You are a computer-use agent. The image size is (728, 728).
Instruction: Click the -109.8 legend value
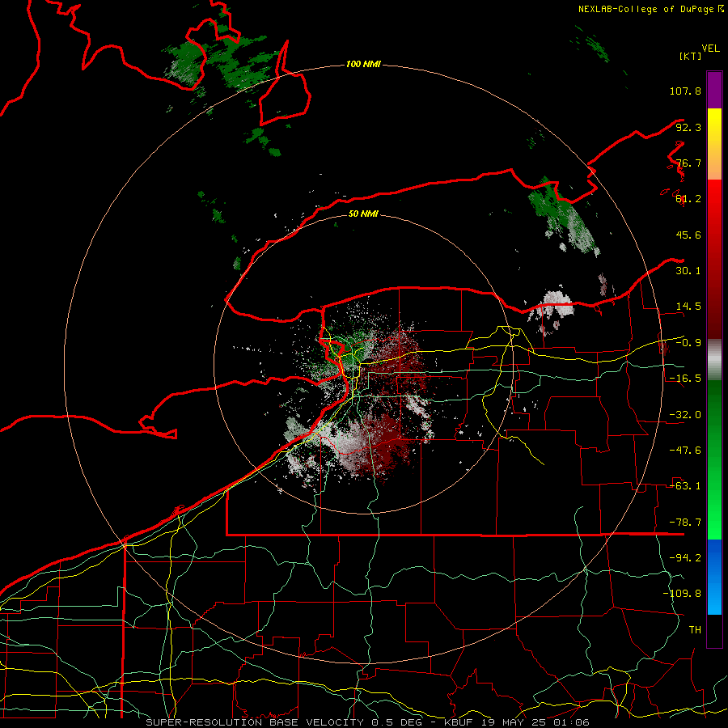pos(682,594)
